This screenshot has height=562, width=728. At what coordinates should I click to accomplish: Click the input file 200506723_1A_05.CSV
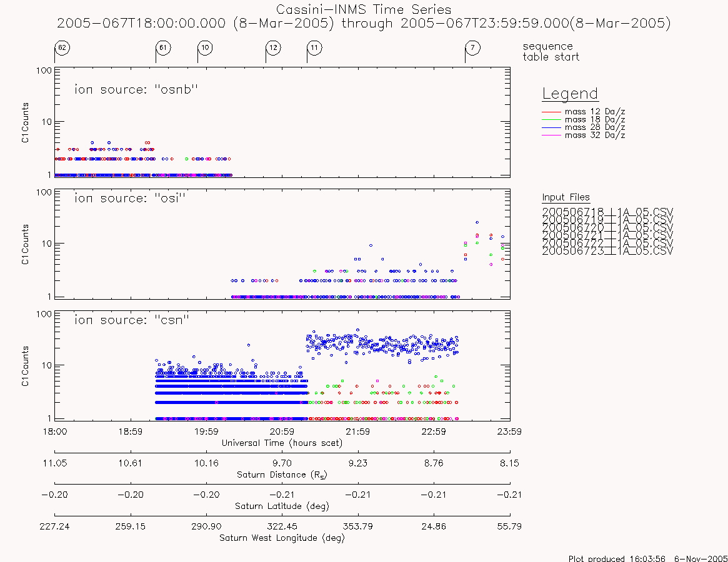click(x=607, y=251)
